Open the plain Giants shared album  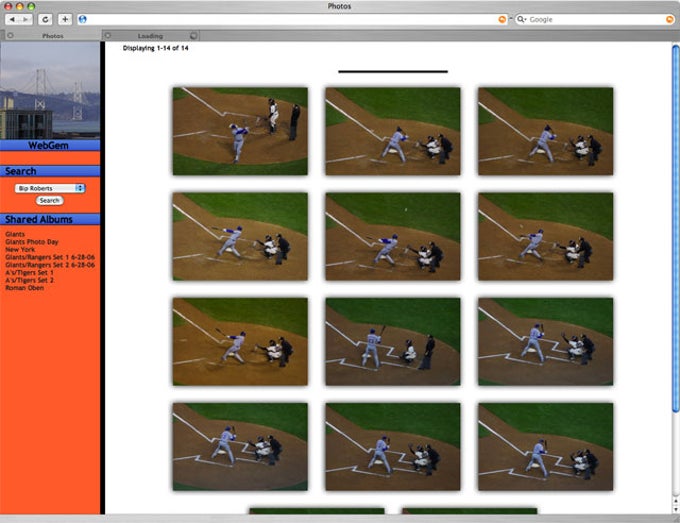click(15, 234)
